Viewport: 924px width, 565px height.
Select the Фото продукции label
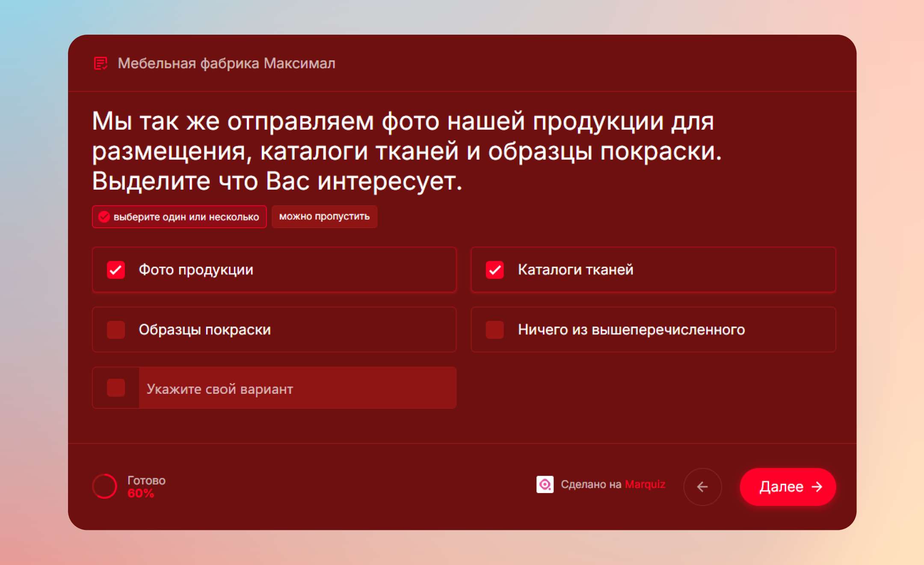point(196,270)
